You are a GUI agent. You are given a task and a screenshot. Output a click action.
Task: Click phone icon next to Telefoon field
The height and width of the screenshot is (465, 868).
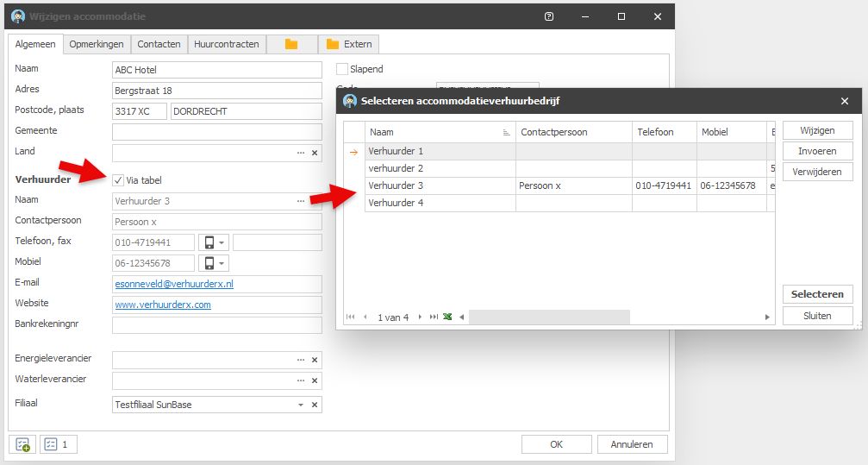pyautogui.click(x=209, y=242)
